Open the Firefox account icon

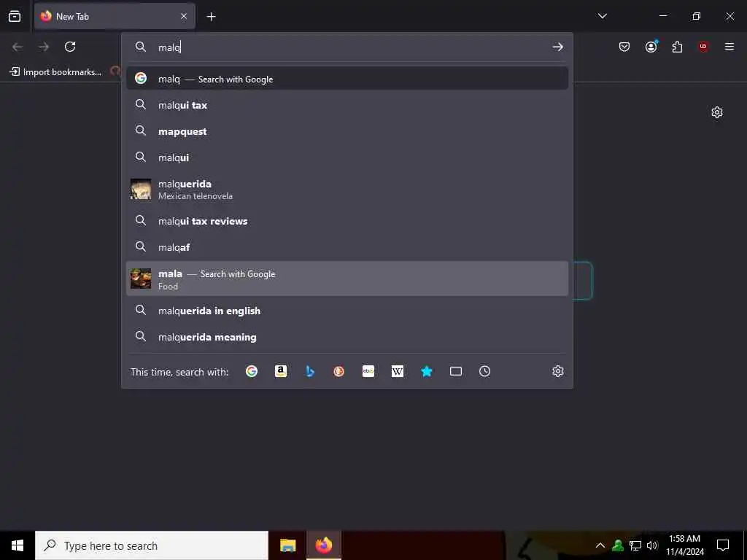(x=651, y=47)
